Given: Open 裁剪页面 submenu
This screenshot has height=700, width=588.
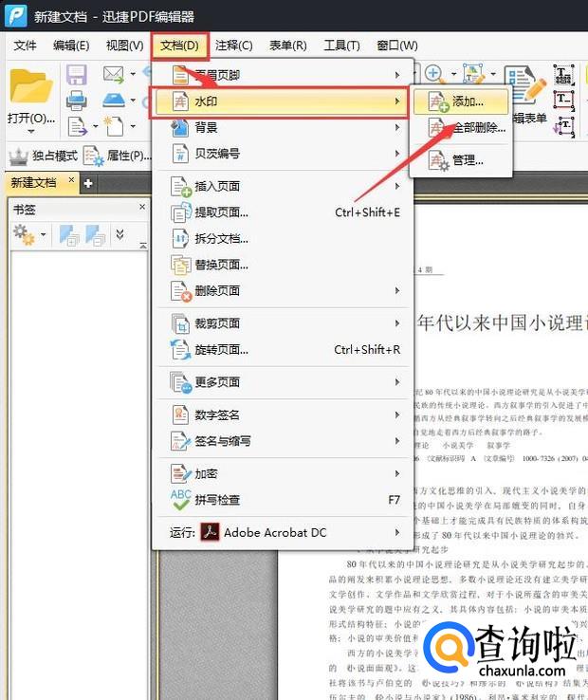Looking at the screenshot, I should 283,323.
